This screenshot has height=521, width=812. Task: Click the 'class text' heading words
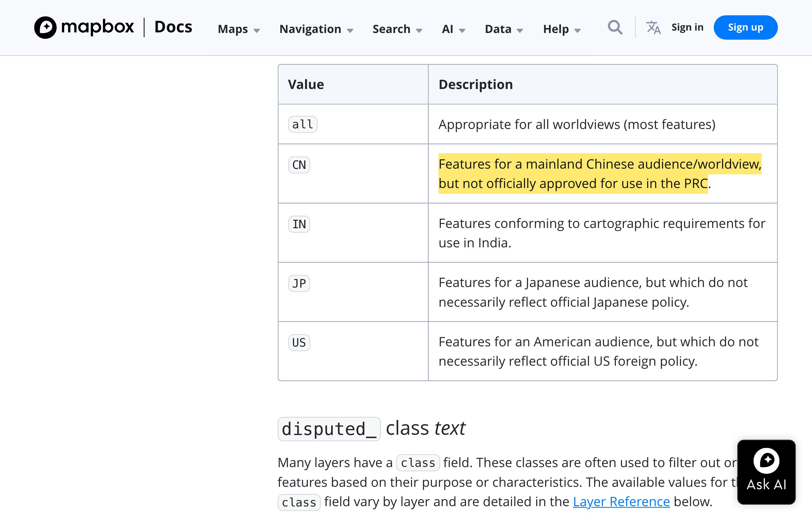point(426,428)
